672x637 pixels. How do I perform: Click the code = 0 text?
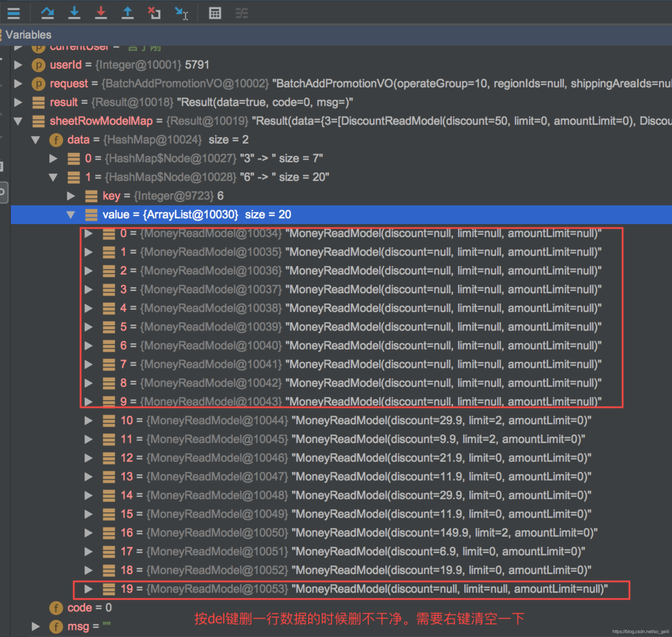(90, 608)
